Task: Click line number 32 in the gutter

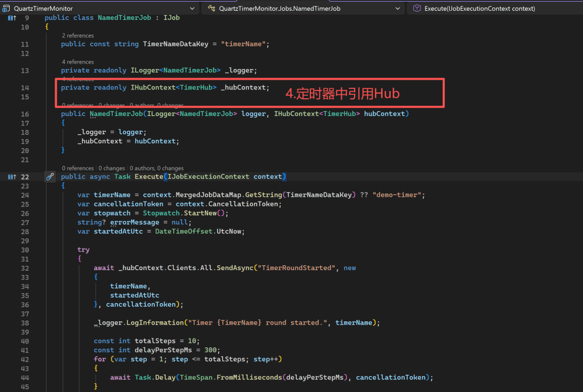Action: 25,269
